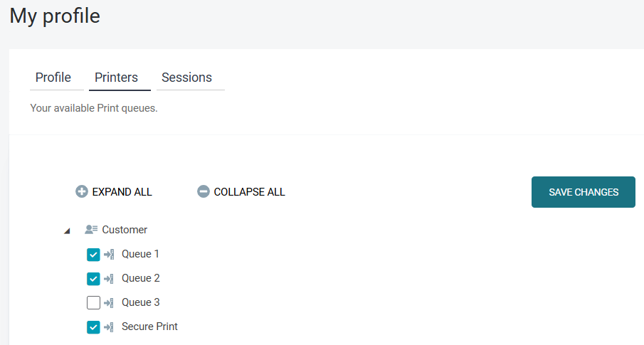
Task: Select the Customer tree label
Action: (x=125, y=230)
